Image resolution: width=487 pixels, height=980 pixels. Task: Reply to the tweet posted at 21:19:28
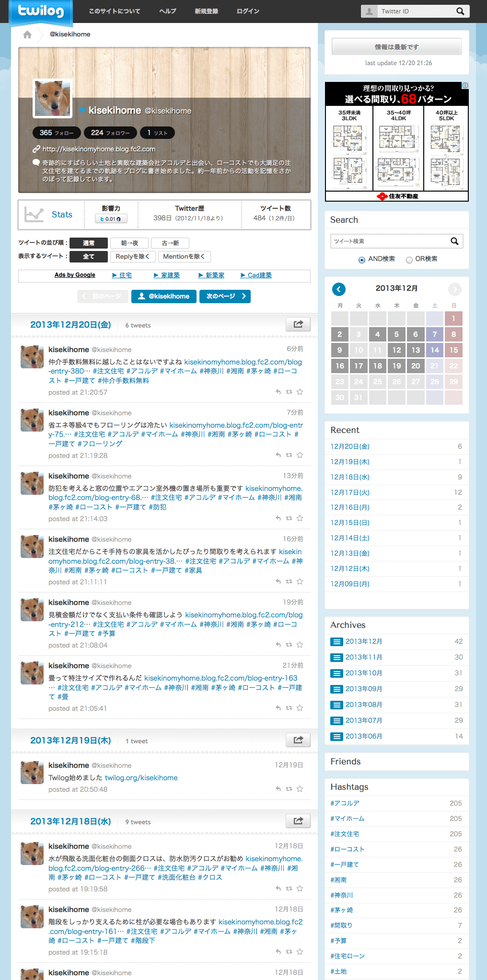[x=278, y=455]
